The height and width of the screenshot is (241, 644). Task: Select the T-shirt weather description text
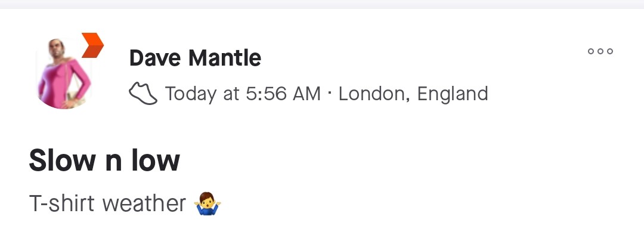[107, 204]
